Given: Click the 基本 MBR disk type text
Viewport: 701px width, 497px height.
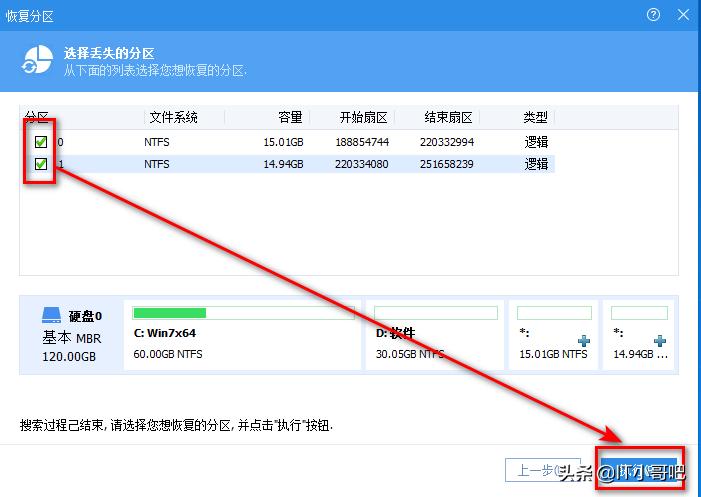Looking at the screenshot, I should (x=72, y=338).
